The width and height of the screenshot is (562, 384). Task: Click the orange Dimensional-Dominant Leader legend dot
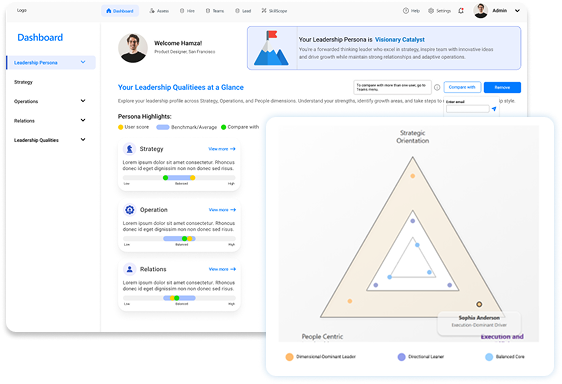click(x=289, y=357)
